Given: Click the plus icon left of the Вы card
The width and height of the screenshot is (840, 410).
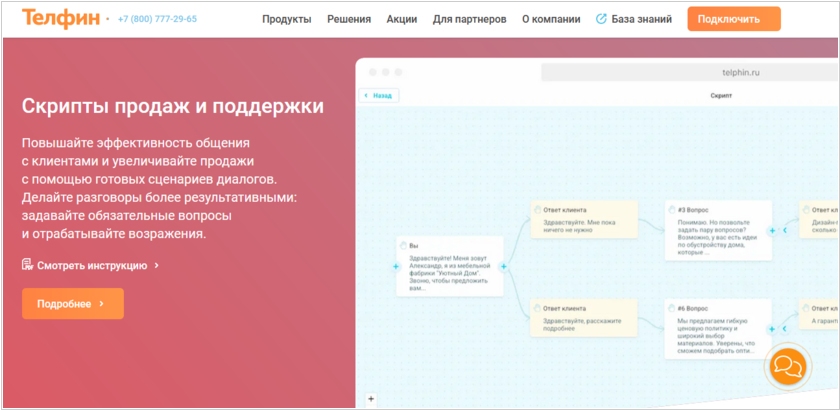Looking at the screenshot, I should [395, 266].
